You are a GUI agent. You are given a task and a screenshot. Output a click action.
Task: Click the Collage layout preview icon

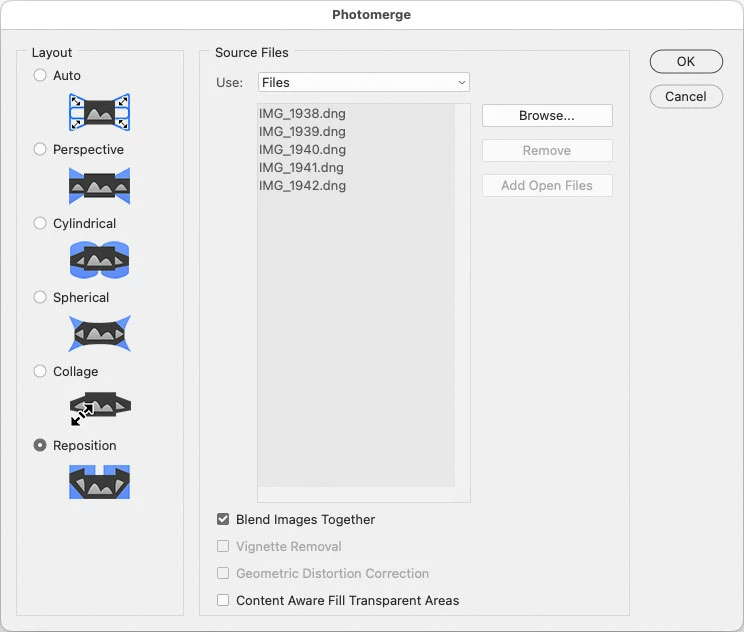click(x=99, y=408)
